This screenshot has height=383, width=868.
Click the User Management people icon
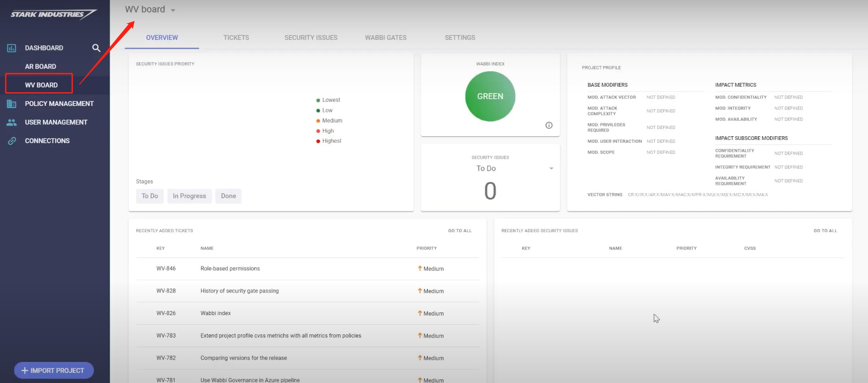click(11, 122)
